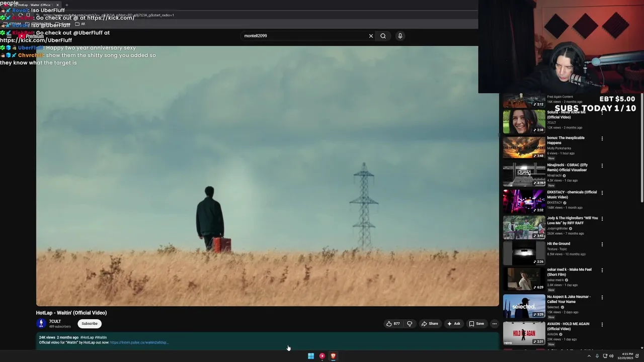This screenshot has height=362, width=644.
Task: Open the Jody & The Highrollers thumbnail
Action: tap(524, 227)
